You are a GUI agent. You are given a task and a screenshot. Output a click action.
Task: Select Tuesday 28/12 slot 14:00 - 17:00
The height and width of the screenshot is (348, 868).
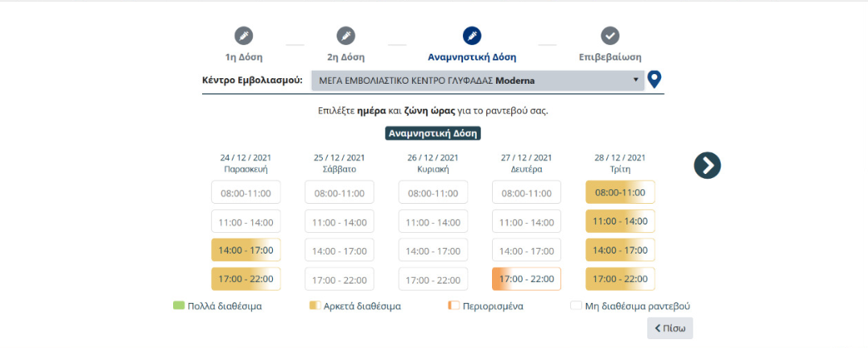coord(619,251)
